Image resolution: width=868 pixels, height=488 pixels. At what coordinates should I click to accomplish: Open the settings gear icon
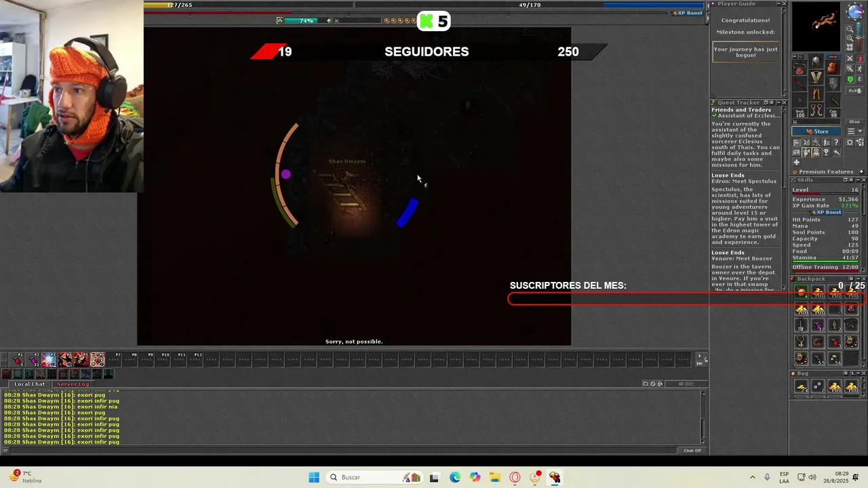coord(850,142)
